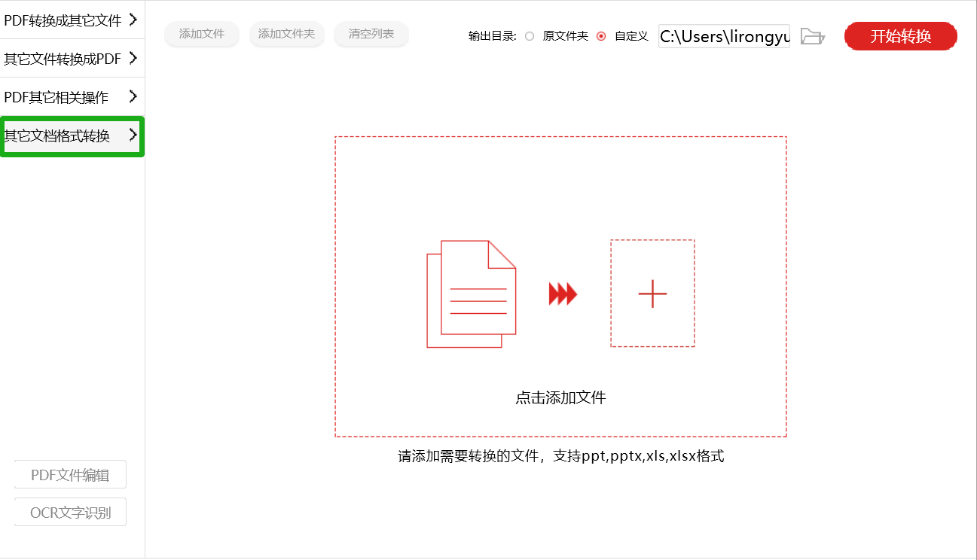This screenshot has width=977, height=560.
Task: Open the PDF转换成其它文件 menu item
Action: pyautogui.click(x=60, y=18)
